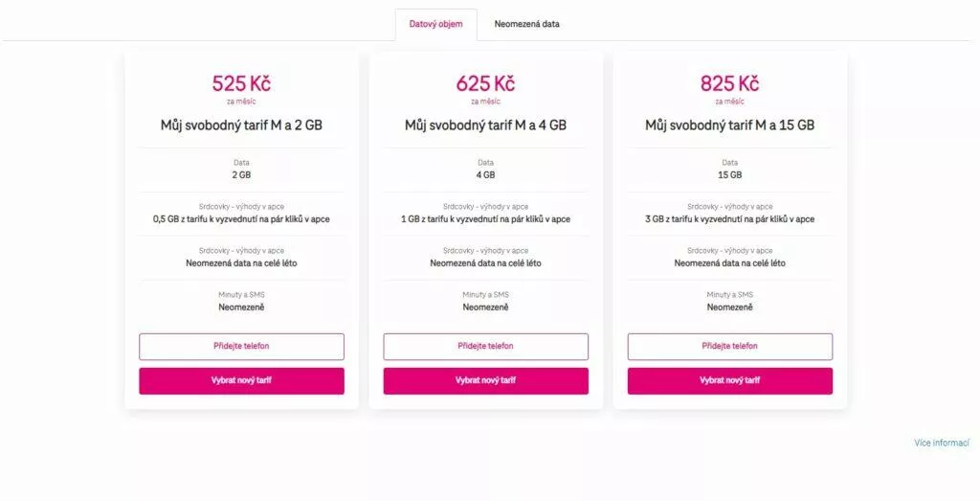The height and width of the screenshot is (501, 980).
Task: Click Přidejte telefon for the 625 Kč plan
Action: (485, 346)
